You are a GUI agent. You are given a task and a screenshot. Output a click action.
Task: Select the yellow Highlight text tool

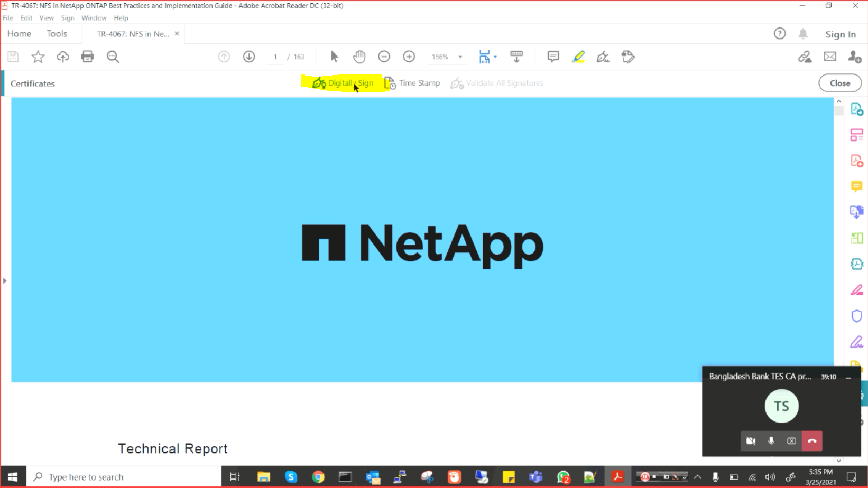pyautogui.click(x=578, y=57)
